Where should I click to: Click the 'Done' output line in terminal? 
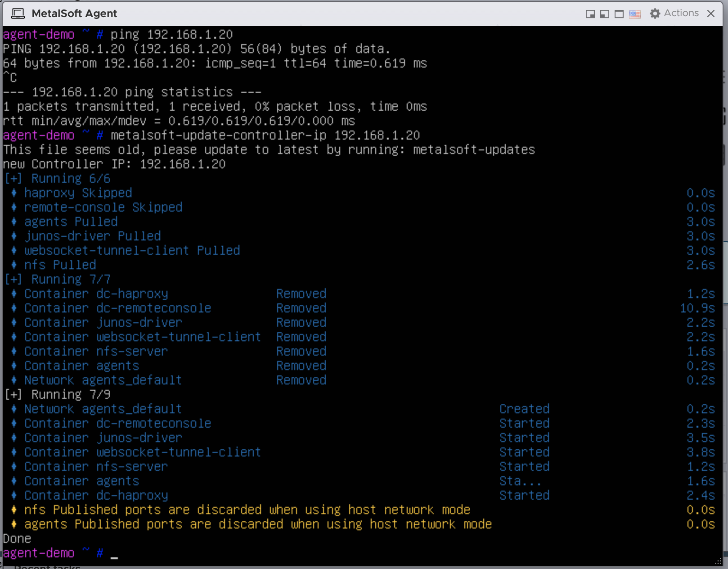coord(17,539)
